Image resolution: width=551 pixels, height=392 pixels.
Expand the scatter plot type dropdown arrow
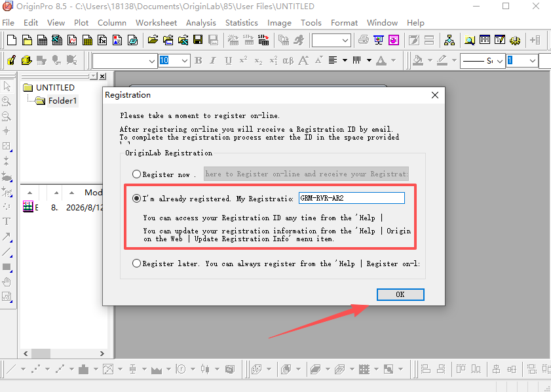coord(47,369)
